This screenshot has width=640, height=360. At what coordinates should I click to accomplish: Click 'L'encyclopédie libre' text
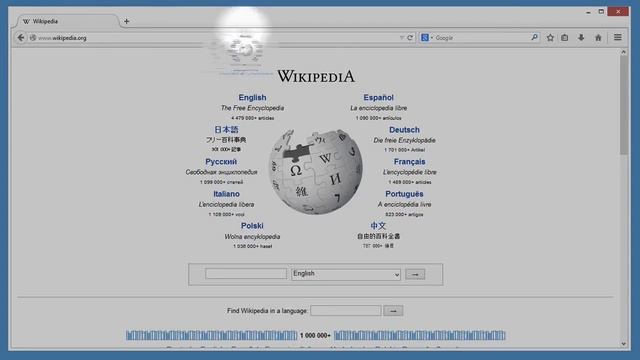pos(409,172)
